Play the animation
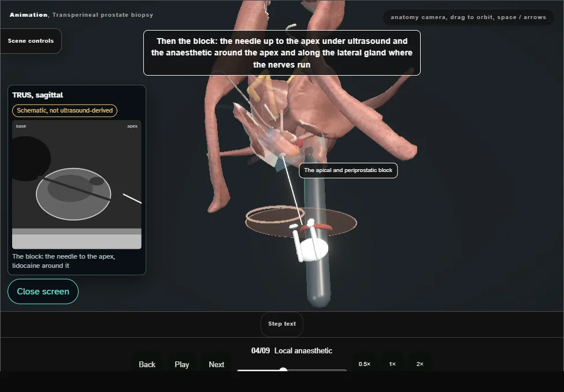Image resolution: width=564 pixels, height=392 pixels. [x=181, y=364]
